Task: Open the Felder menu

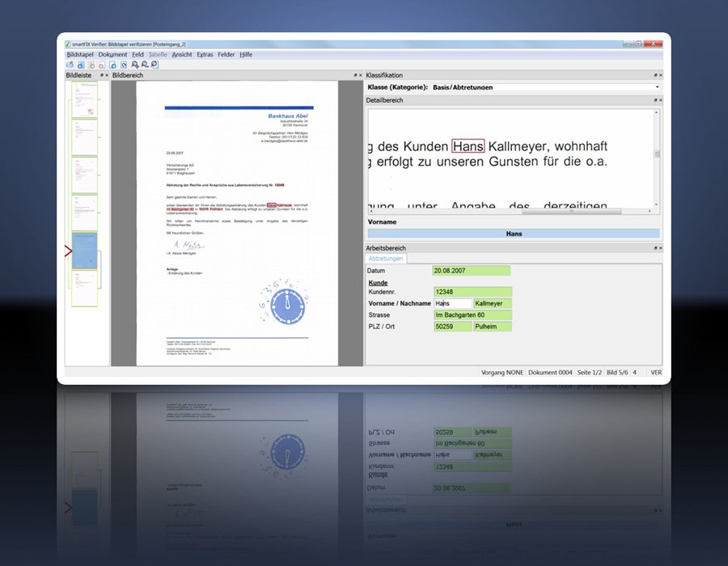Action: (x=226, y=54)
